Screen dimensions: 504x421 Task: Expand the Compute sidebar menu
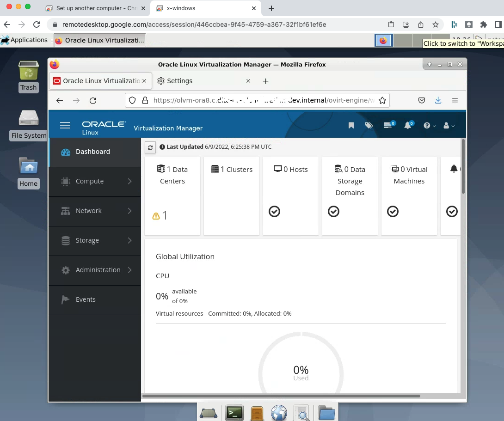tap(95, 181)
